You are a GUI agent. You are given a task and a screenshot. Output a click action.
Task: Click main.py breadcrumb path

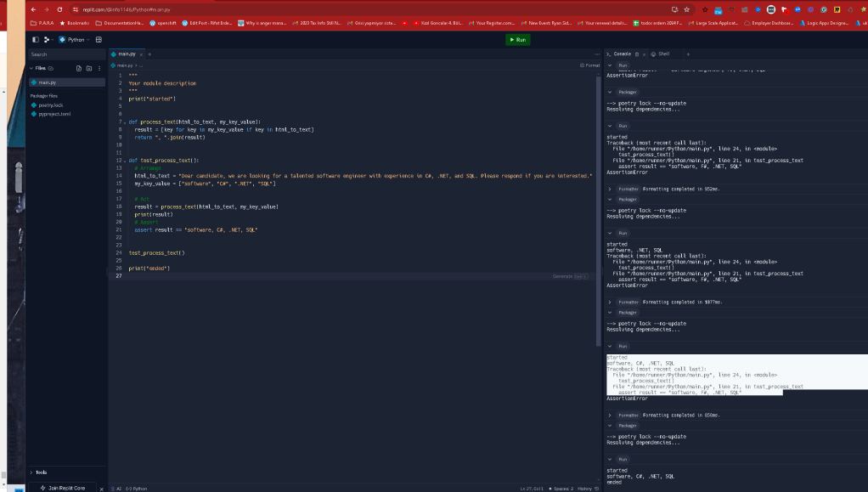(124, 65)
